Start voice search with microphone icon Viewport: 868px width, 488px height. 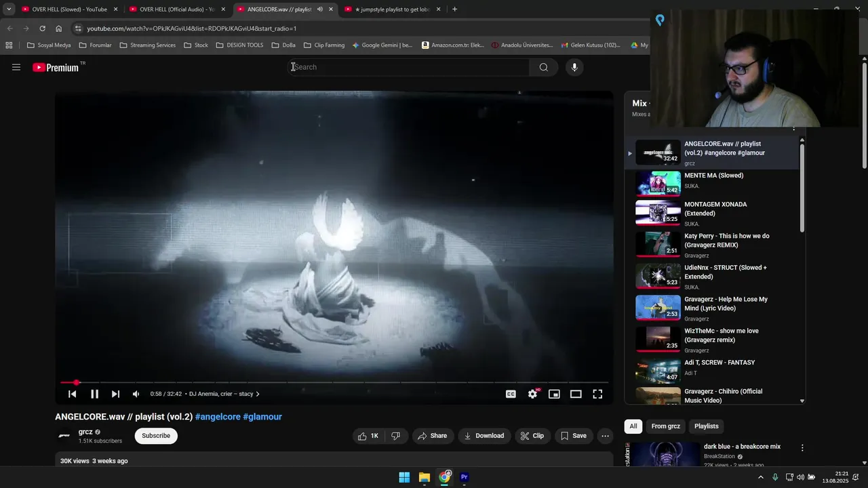tap(574, 67)
